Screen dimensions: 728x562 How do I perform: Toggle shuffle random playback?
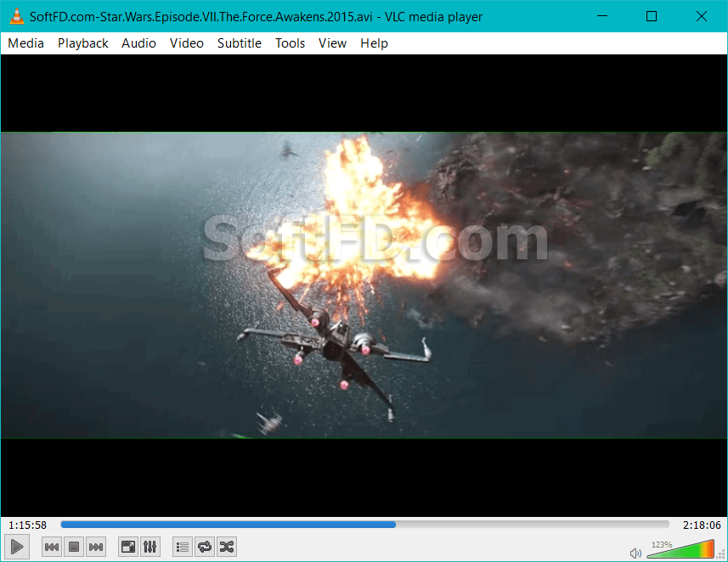pos(227,548)
